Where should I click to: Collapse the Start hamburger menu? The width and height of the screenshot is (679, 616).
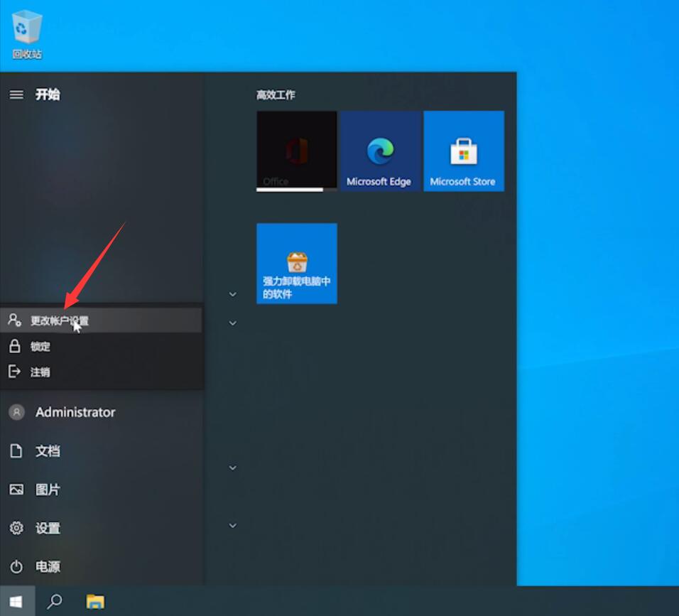(16, 94)
